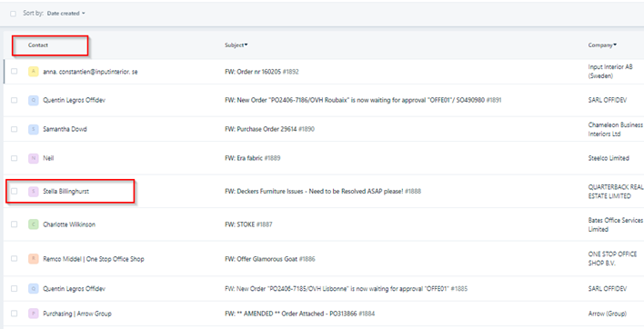The height and width of the screenshot is (329, 644).
Task: Click company ONE STOP OFFICE SHOP B.V.
Action: coord(612,259)
